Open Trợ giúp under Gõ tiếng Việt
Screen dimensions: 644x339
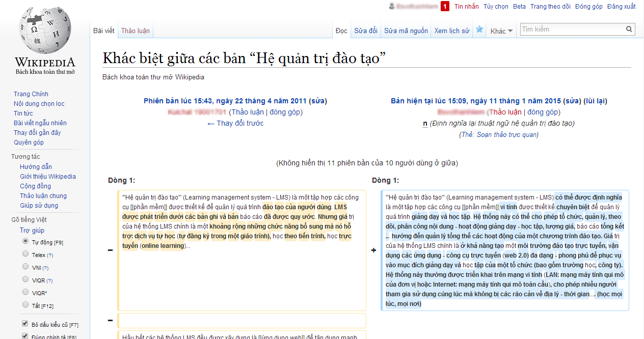(32, 231)
